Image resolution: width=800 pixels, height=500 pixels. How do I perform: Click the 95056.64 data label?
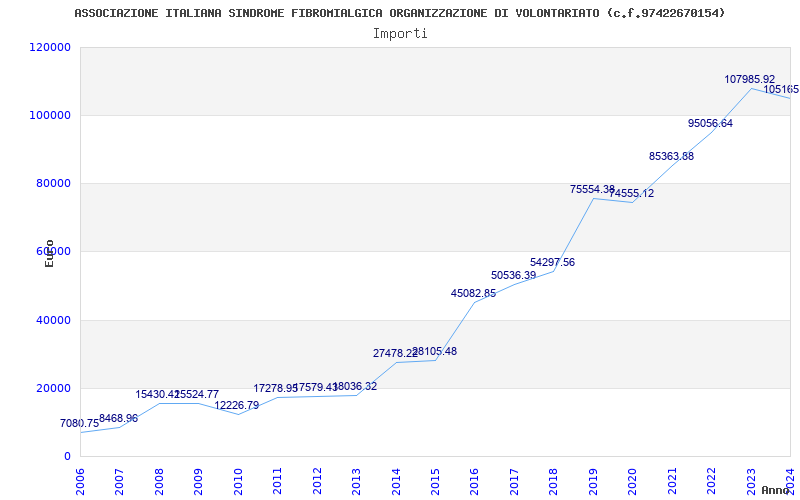[710, 123]
